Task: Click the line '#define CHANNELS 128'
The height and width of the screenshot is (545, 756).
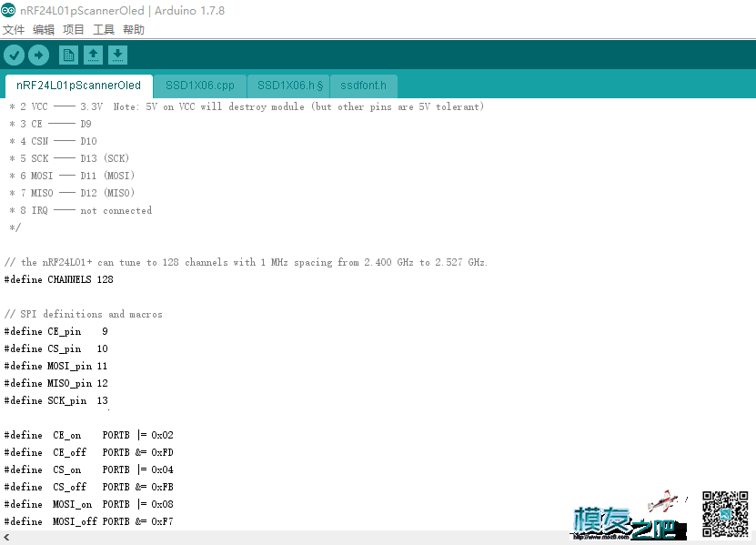Action: (59, 279)
